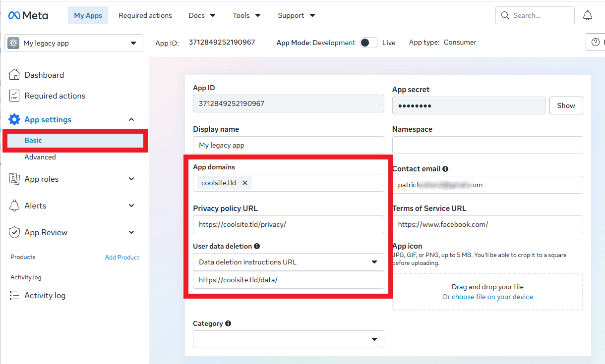Image resolution: width=605 pixels, height=364 pixels.
Task: Click the App domains field
Action: pos(289,183)
